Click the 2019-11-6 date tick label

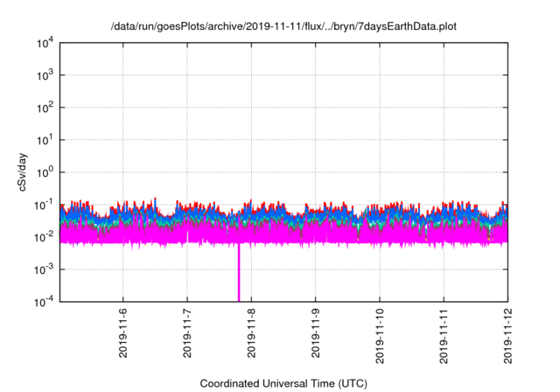pyautogui.click(x=122, y=333)
